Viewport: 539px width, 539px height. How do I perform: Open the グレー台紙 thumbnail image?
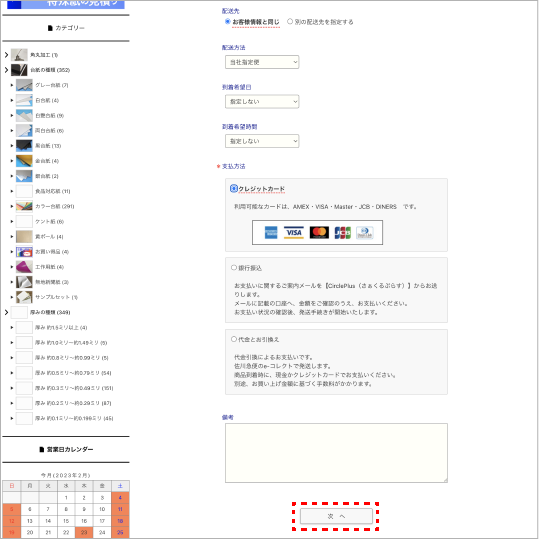click(24, 85)
